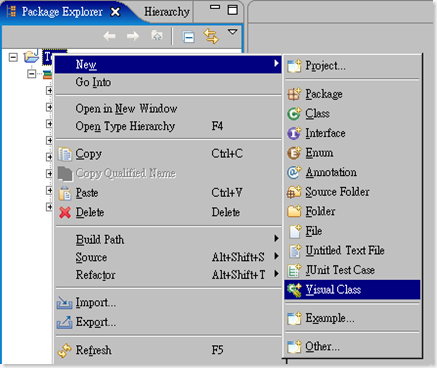Click the Import icon

[64, 303]
